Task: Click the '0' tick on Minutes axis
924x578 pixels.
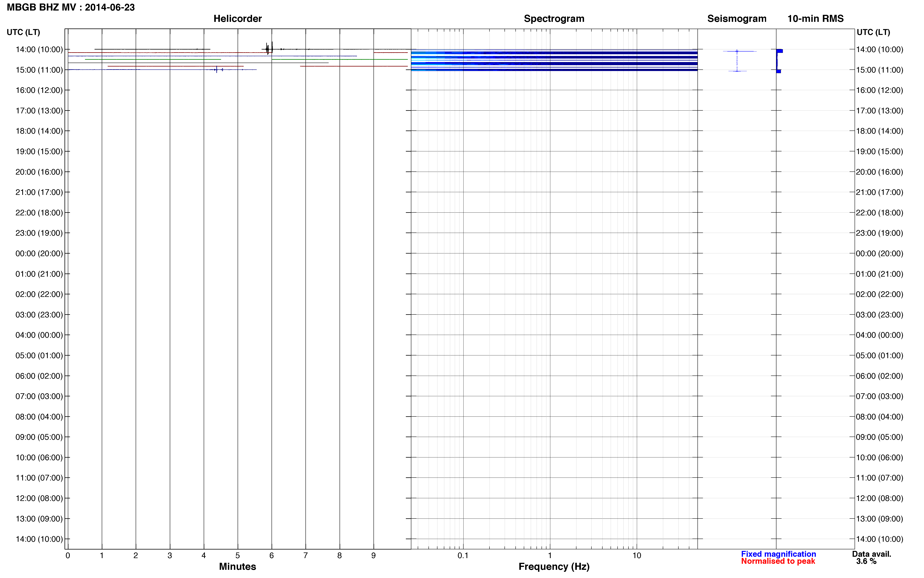Action: click(x=68, y=555)
